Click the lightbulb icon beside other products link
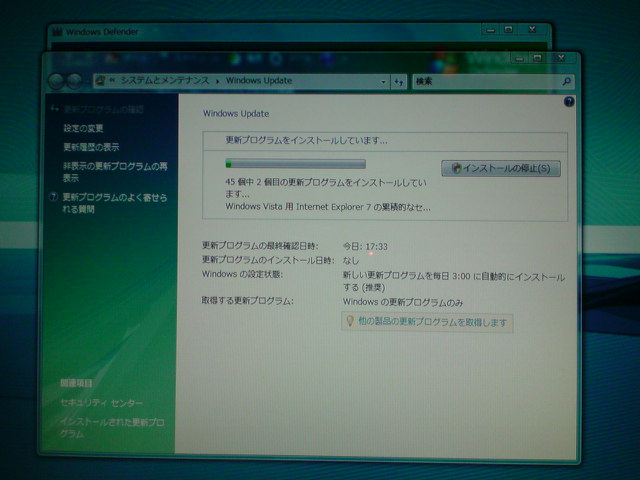The height and width of the screenshot is (480, 640). pyautogui.click(x=350, y=321)
